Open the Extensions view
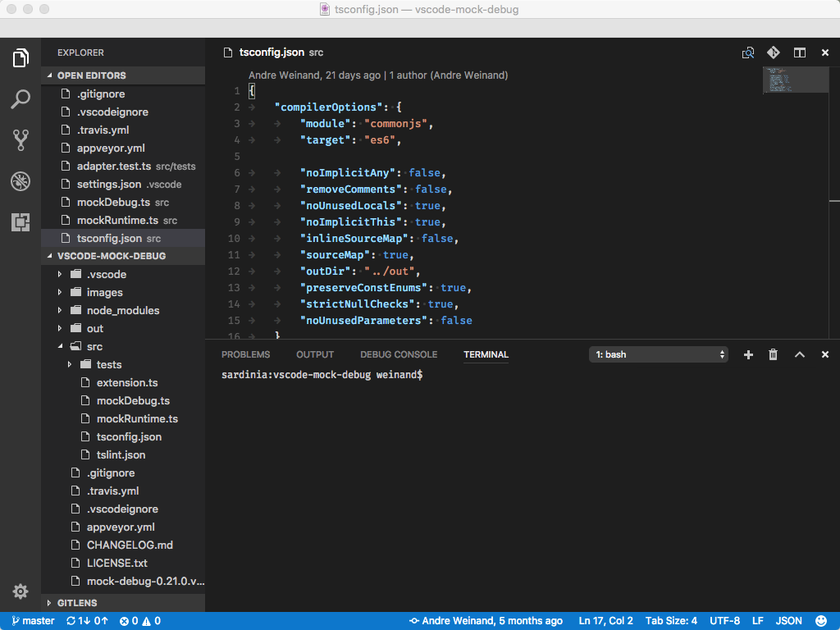 pos(21,221)
